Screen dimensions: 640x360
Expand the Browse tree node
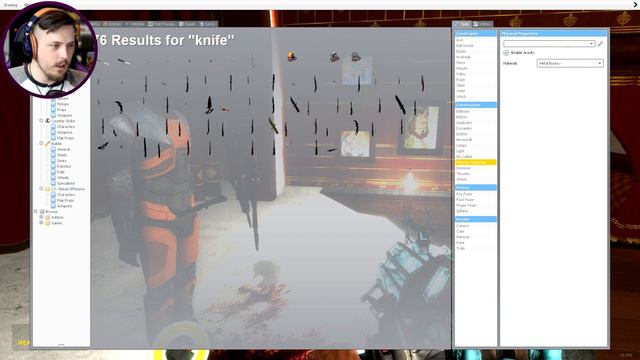36,211
